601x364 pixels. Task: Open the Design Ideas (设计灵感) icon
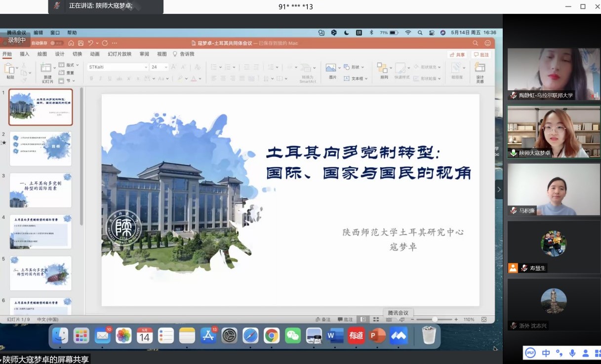pos(480,68)
